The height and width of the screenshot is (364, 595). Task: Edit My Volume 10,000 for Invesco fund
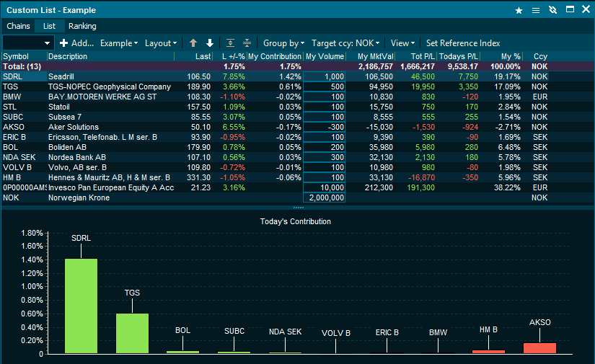[325, 187]
